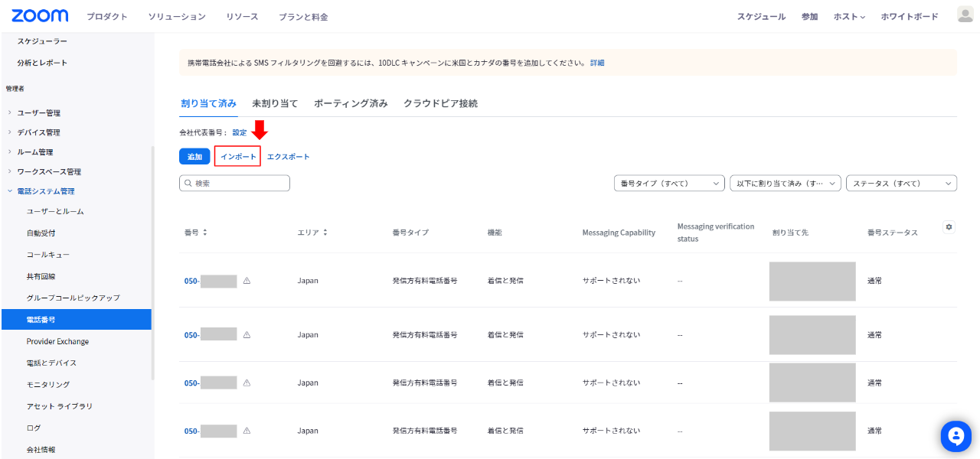Select 割り当て済み tab
The height and width of the screenshot is (459, 980).
pyautogui.click(x=208, y=103)
